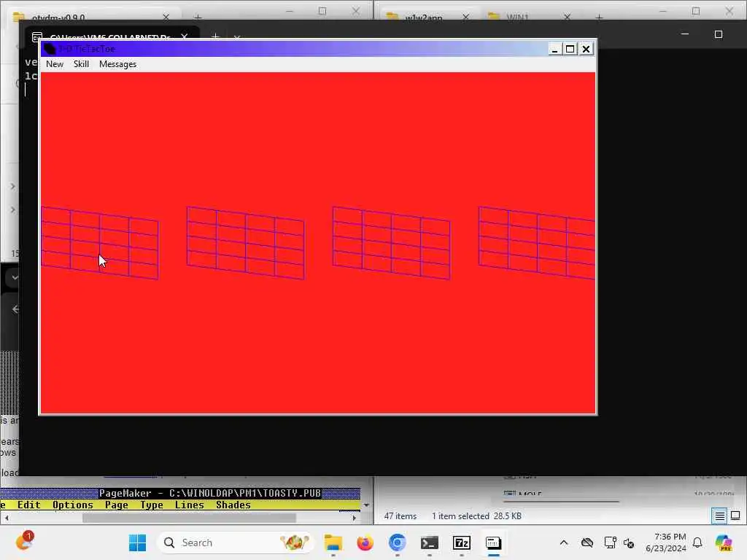Close the 3-D TicTacToe window

pyautogui.click(x=586, y=49)
